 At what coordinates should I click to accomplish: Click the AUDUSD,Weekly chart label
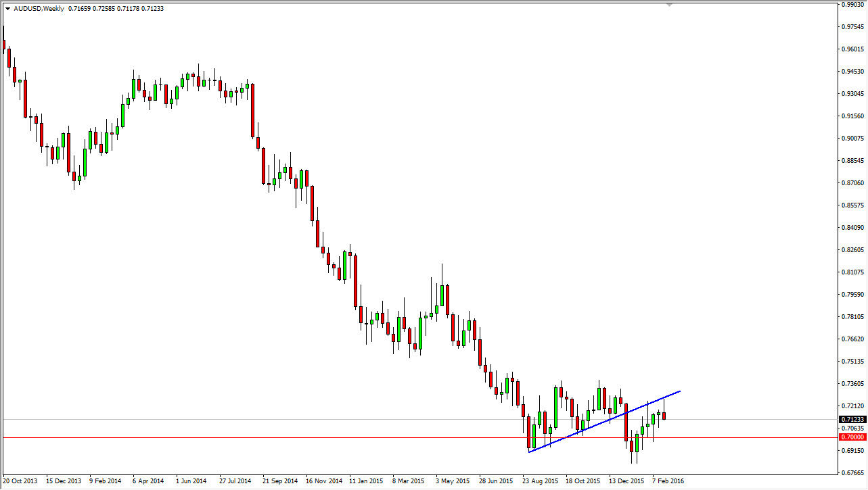(38, 8)
